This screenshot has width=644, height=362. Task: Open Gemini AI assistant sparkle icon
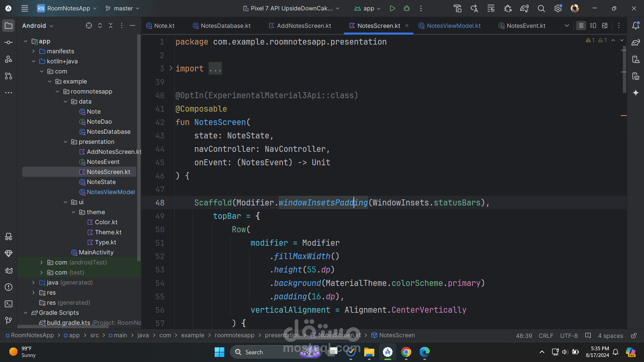(x=636, y=93)
